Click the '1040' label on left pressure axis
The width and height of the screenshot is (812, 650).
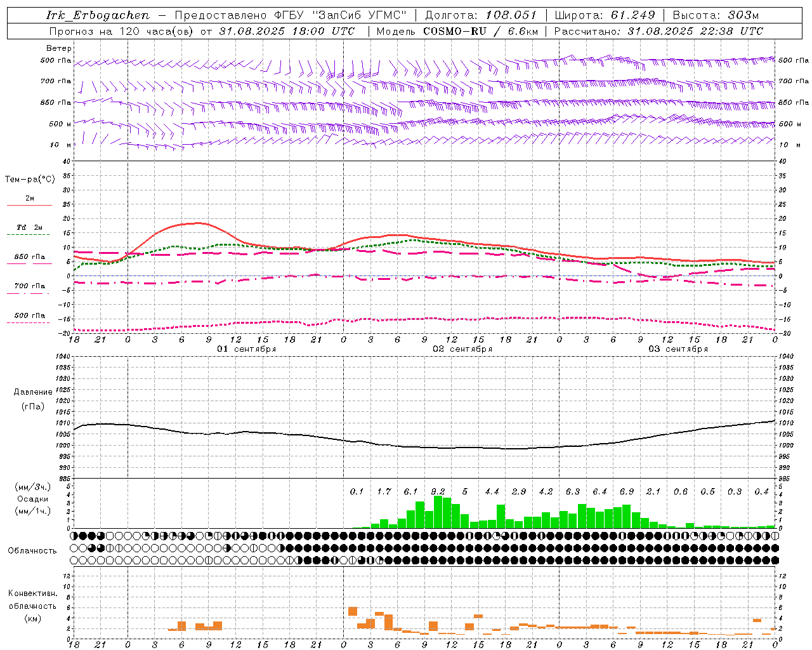coord(63,356)
